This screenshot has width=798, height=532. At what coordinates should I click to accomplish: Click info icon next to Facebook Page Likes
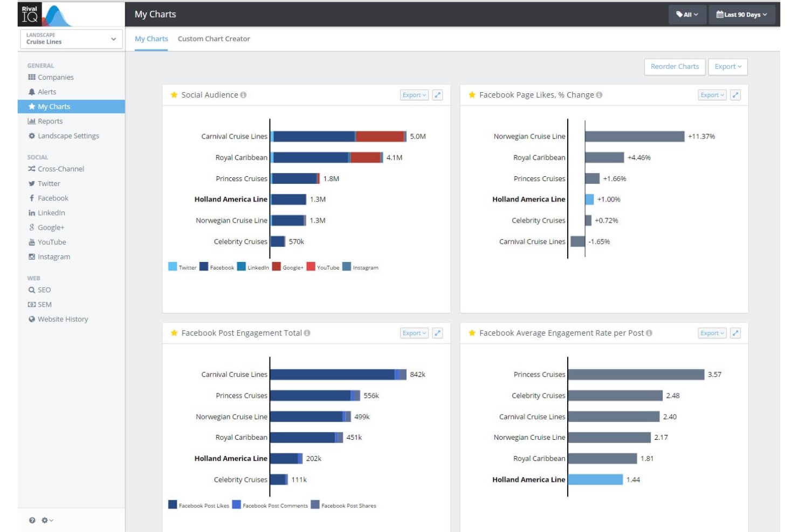(x=599, y=95)
